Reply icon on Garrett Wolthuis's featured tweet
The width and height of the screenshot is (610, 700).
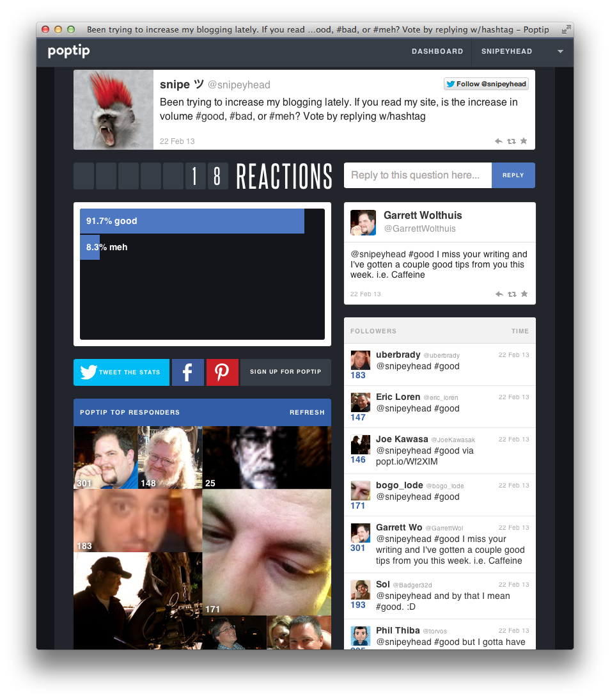[499, 294]
